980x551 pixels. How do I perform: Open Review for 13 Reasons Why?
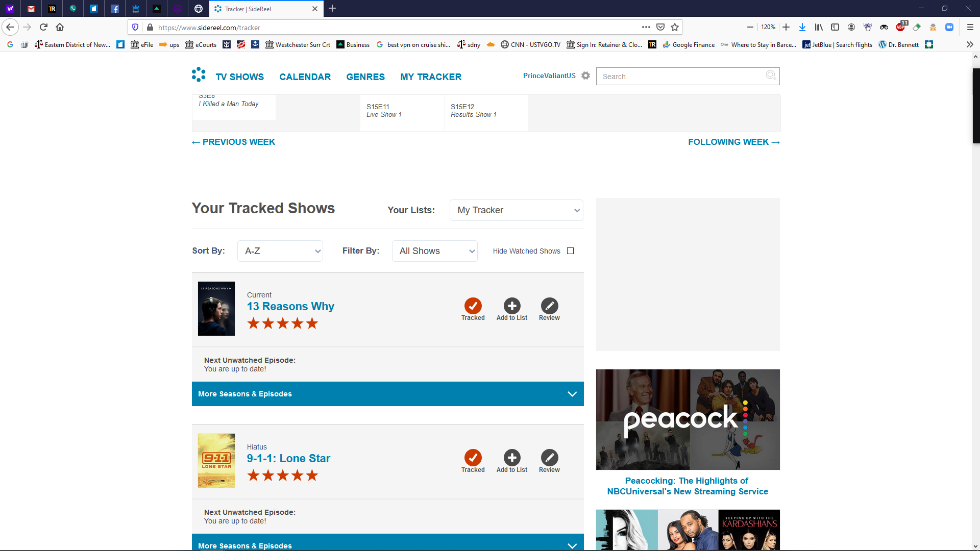tap(549, 306)
